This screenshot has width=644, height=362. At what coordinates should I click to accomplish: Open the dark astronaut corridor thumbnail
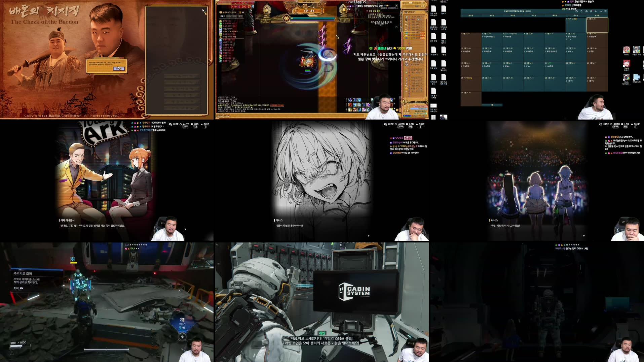537,302
